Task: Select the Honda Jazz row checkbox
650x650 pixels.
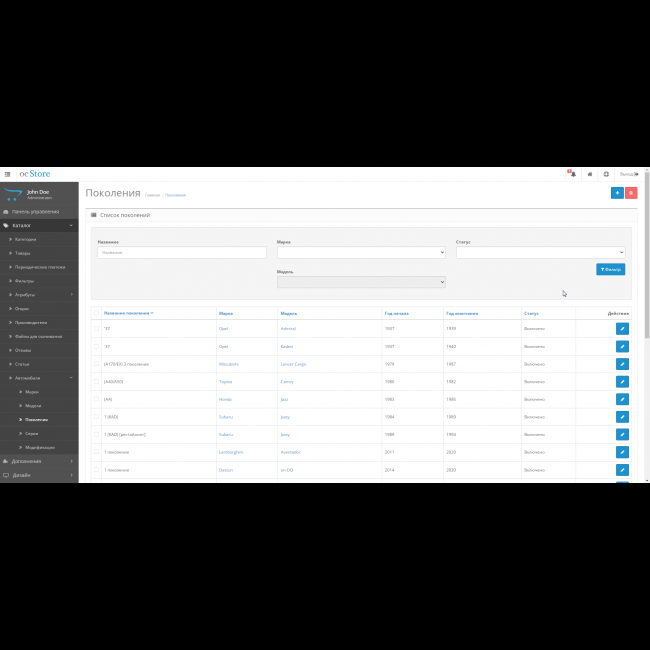Action: point(96,399)
